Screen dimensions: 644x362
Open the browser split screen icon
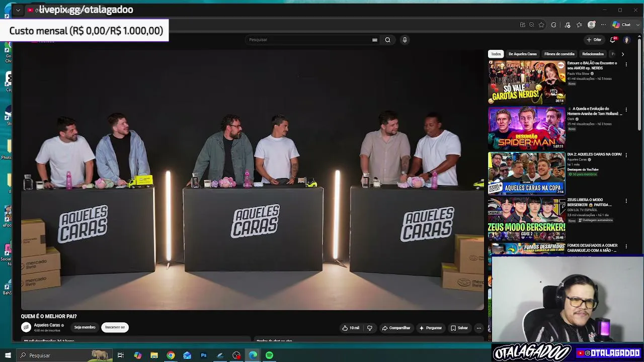(523, 25)
